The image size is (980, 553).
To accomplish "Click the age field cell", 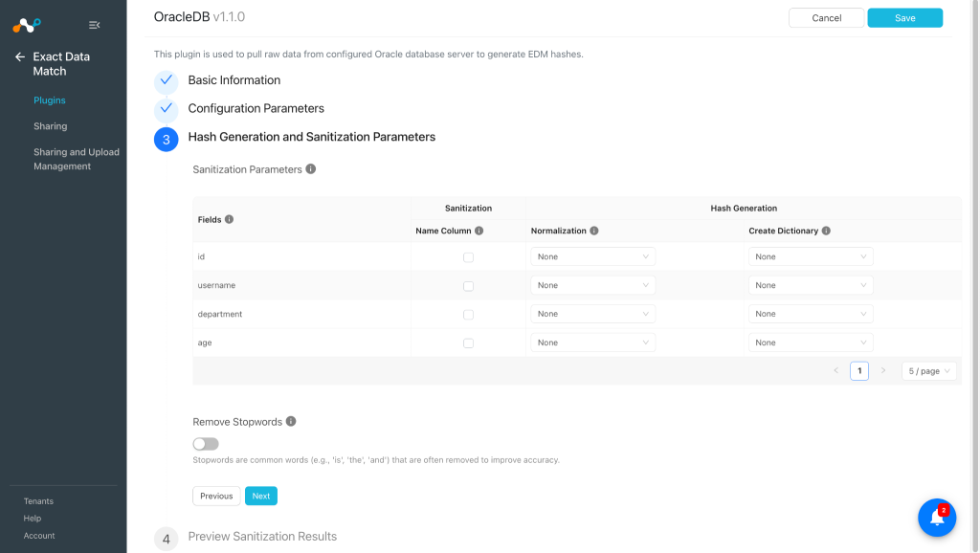I will (301, 343).
